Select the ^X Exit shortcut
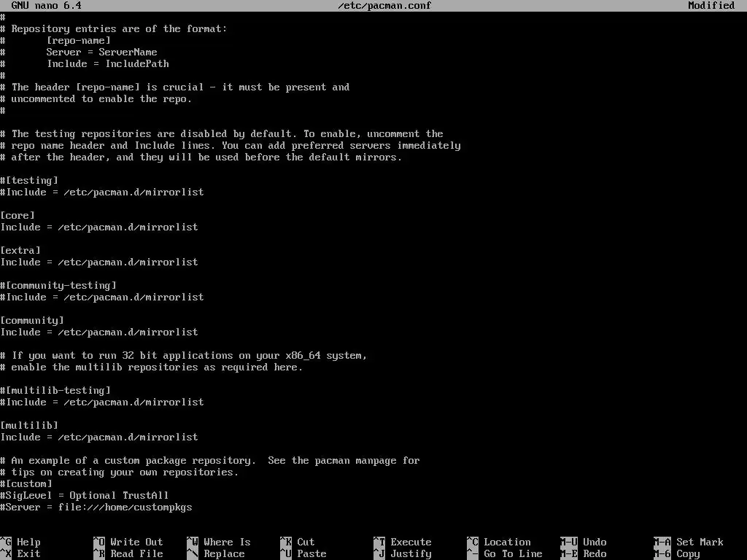This screenshot has width=747, height=560. tap(20, 554)
